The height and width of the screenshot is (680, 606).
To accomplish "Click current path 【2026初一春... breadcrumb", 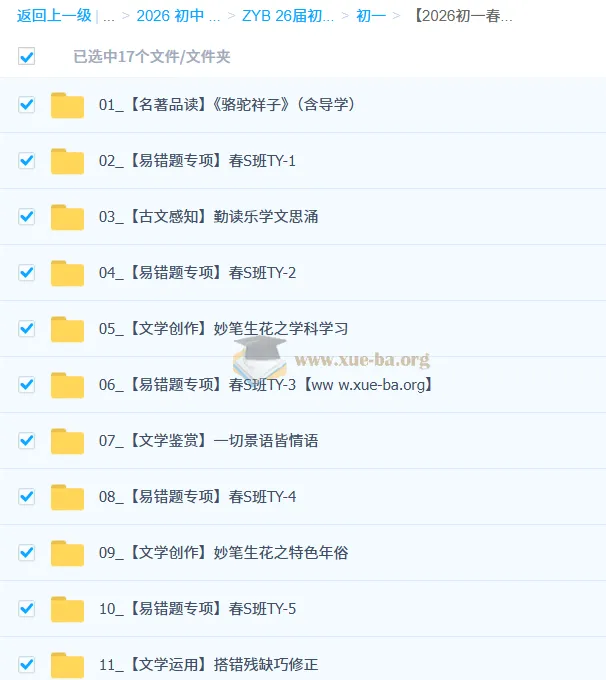I will point(462,16).
